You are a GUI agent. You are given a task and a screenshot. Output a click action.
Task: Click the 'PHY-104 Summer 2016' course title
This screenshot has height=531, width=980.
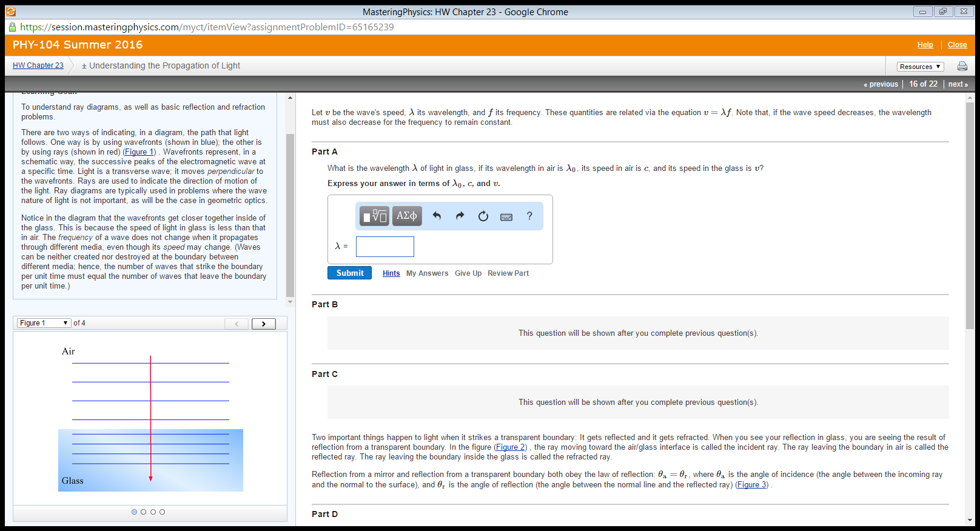tap(78, 45)
